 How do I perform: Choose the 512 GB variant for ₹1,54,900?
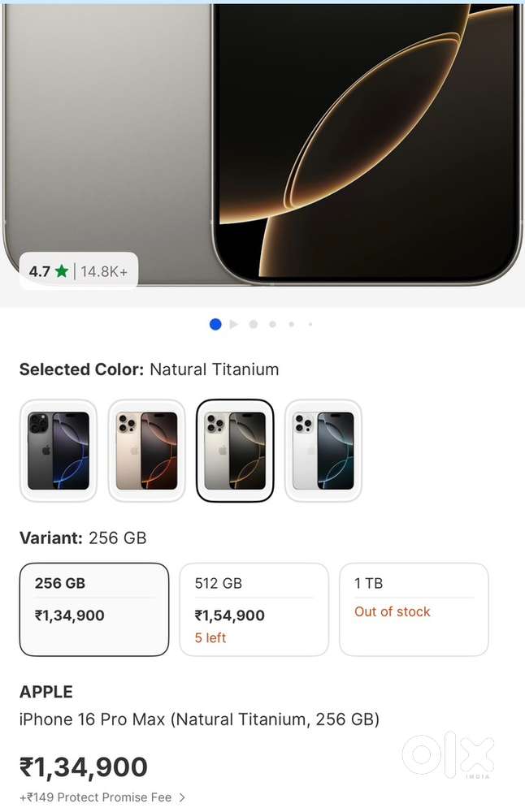point(254,609)
